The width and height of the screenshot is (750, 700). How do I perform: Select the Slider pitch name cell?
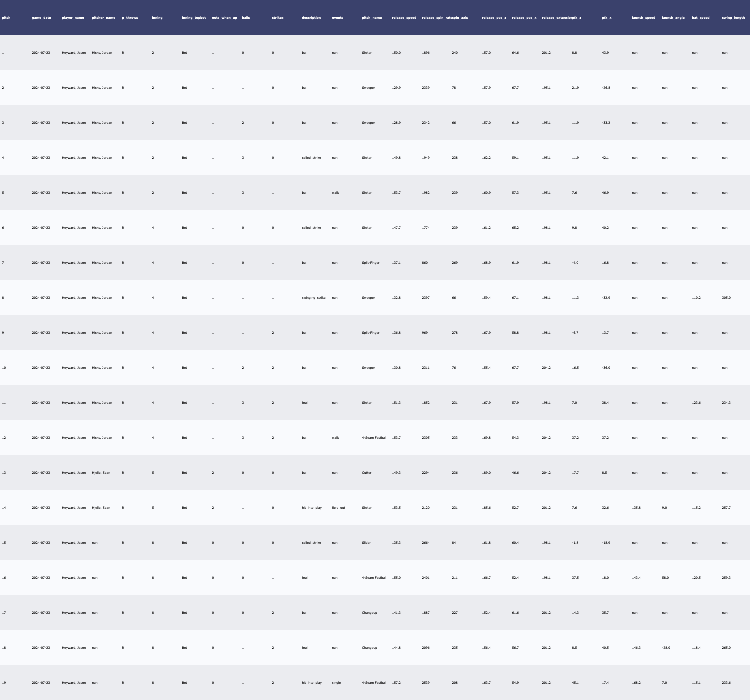(366, 543)
